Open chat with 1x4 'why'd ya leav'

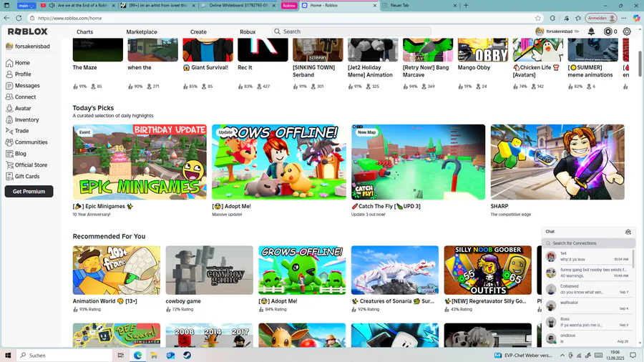(587, 257)
